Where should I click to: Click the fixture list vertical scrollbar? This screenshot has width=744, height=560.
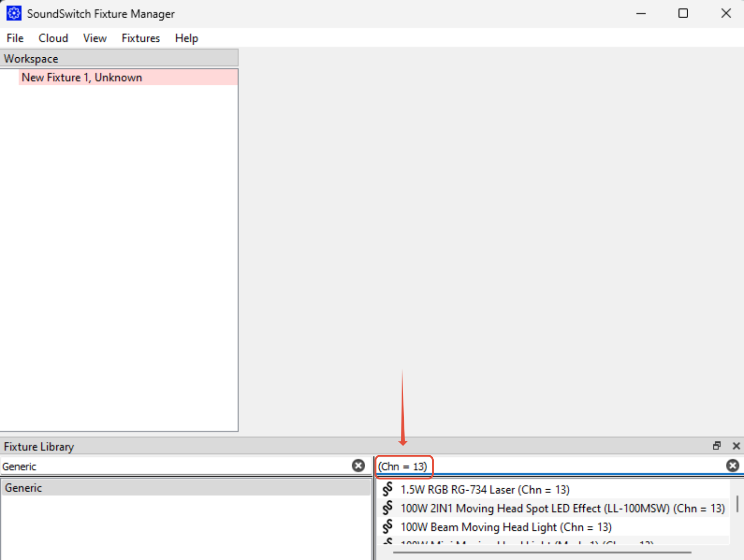click(737, 504)
